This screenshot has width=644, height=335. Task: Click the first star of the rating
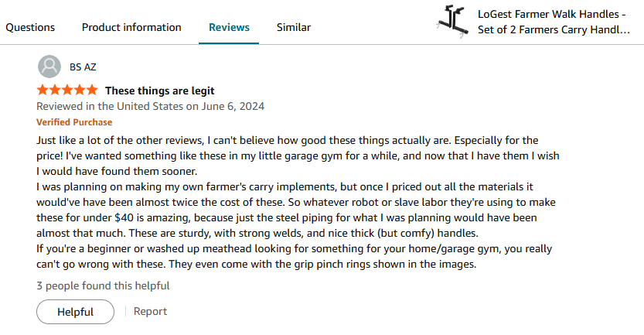point(42,91)
